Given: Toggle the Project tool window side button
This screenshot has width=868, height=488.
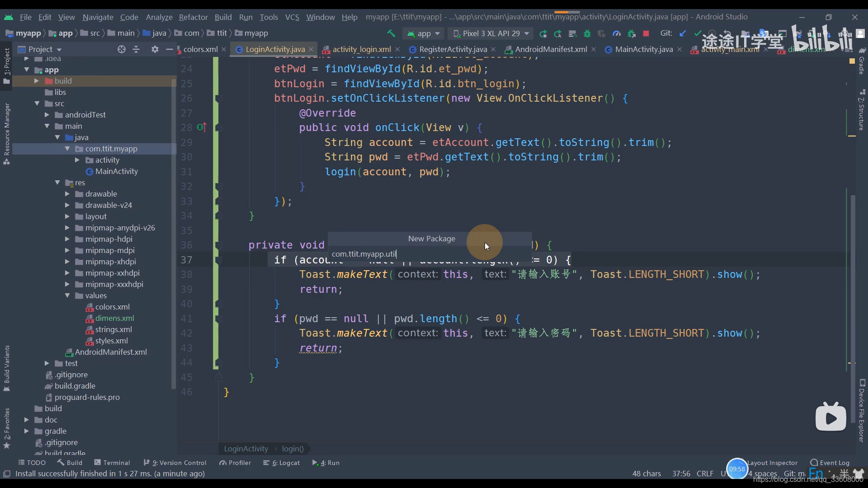Looking at the screenshot, I should pos(6,66).
